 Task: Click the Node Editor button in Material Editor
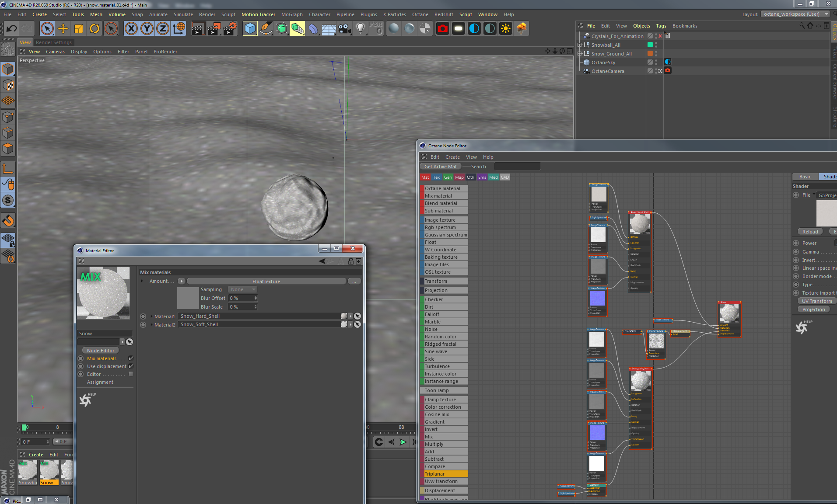tap(100, 350)
